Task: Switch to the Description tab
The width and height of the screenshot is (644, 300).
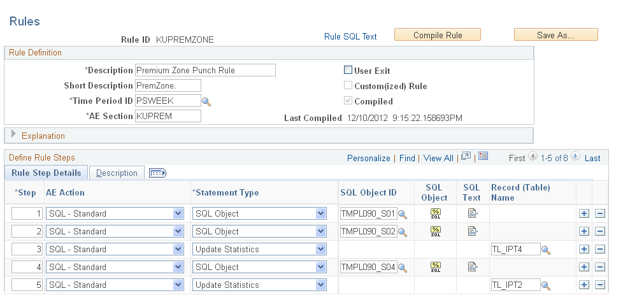Action: 117,173
